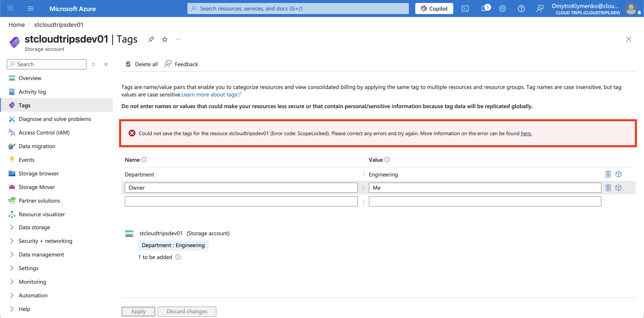
Task: Close the Tags blade
Action: tap(628, 39)
